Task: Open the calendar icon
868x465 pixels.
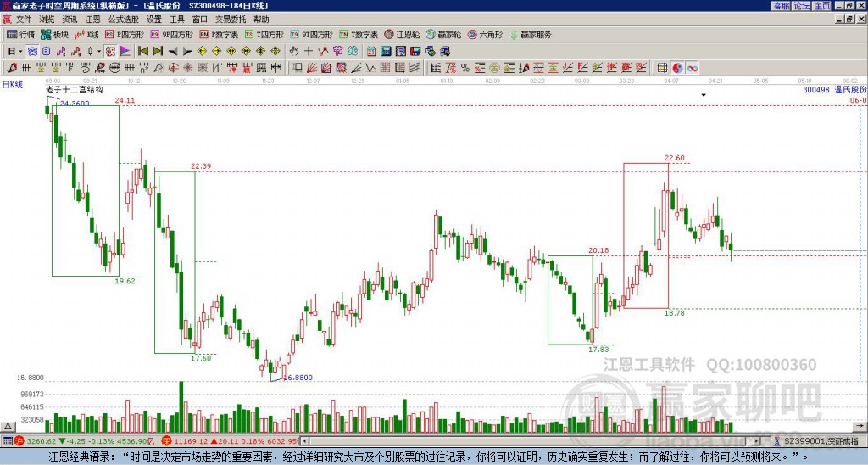Action: coord(371,51)
